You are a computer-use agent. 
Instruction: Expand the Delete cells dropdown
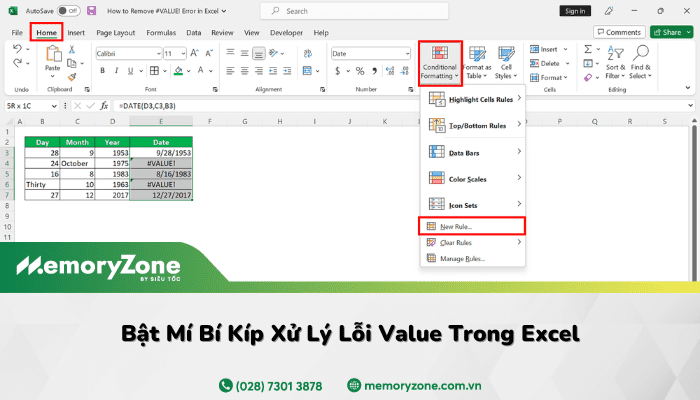click(567, 63)
